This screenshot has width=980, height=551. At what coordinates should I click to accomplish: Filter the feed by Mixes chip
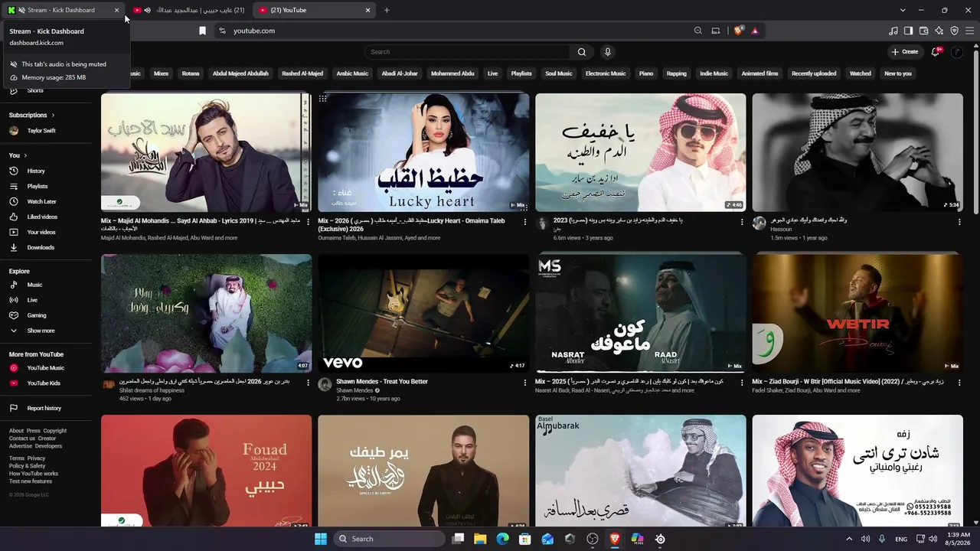[x=161, y=73]
